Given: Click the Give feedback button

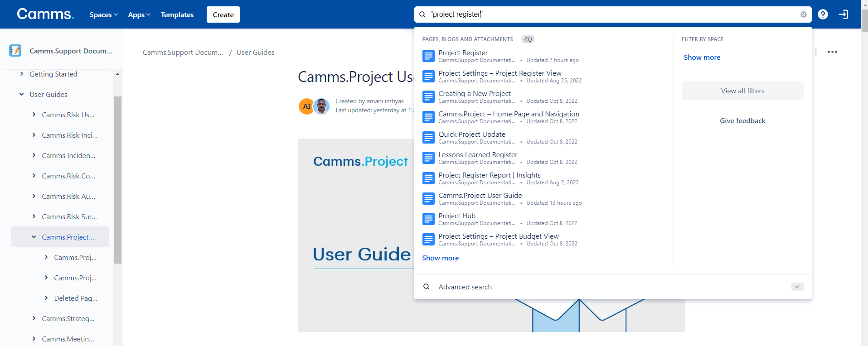Looking at the screenshot, I should (x=742, y=121).
